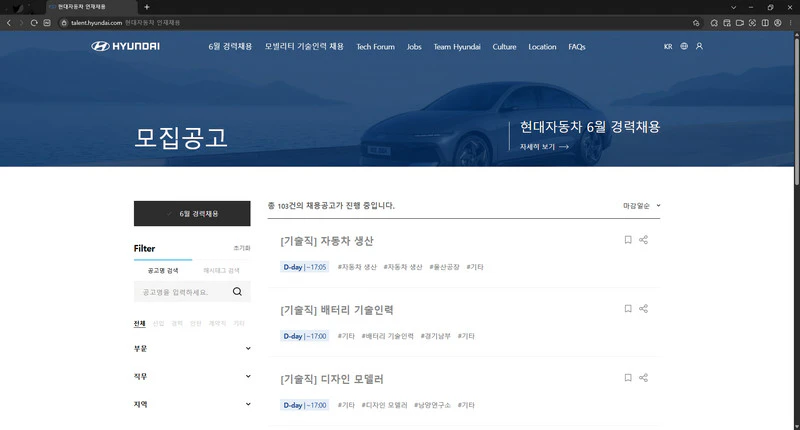The image size is (800, 430).
Task: Expand the 지역 filter section
Action: click(192, 404)
